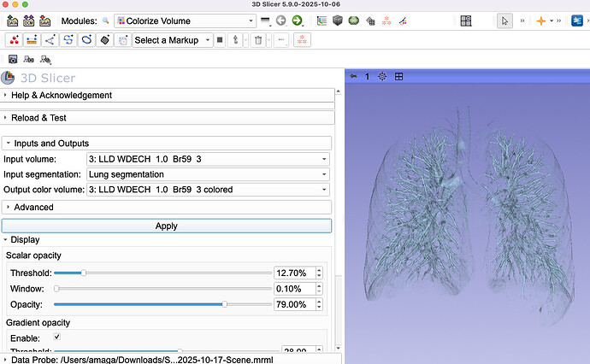
Task: Maximize 3D view with the grid icon
Action: tap(398, 77)
